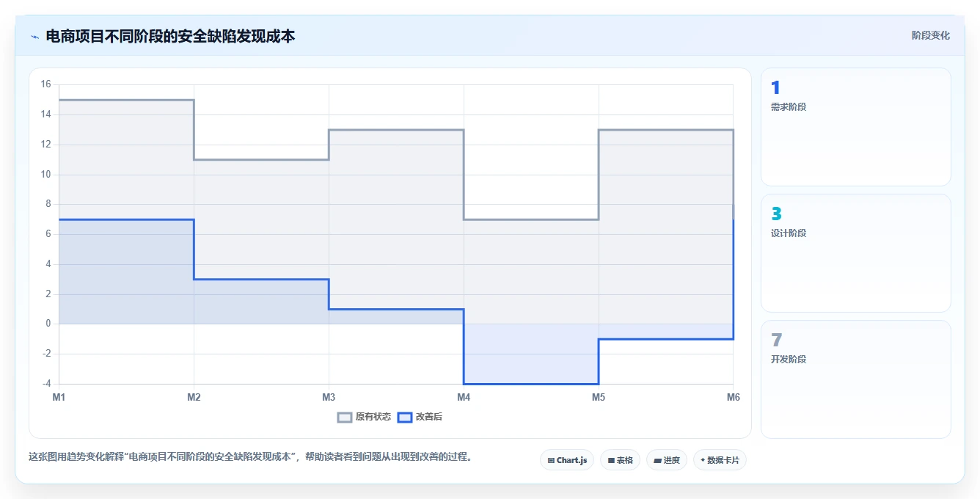
Task: Click the Chart.js tag
Action: pyautogui.click(x=567, y=460)
